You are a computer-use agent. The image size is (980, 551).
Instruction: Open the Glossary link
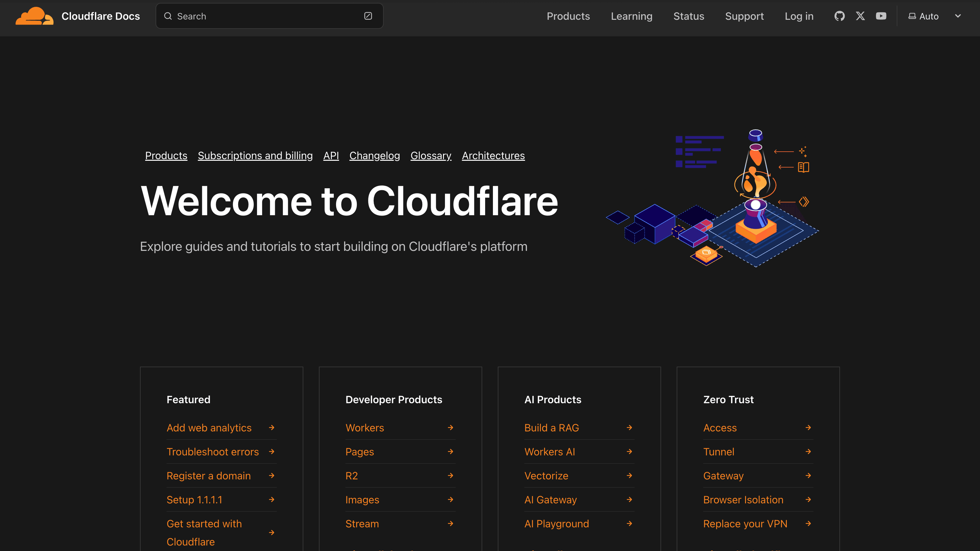[431, 156]
